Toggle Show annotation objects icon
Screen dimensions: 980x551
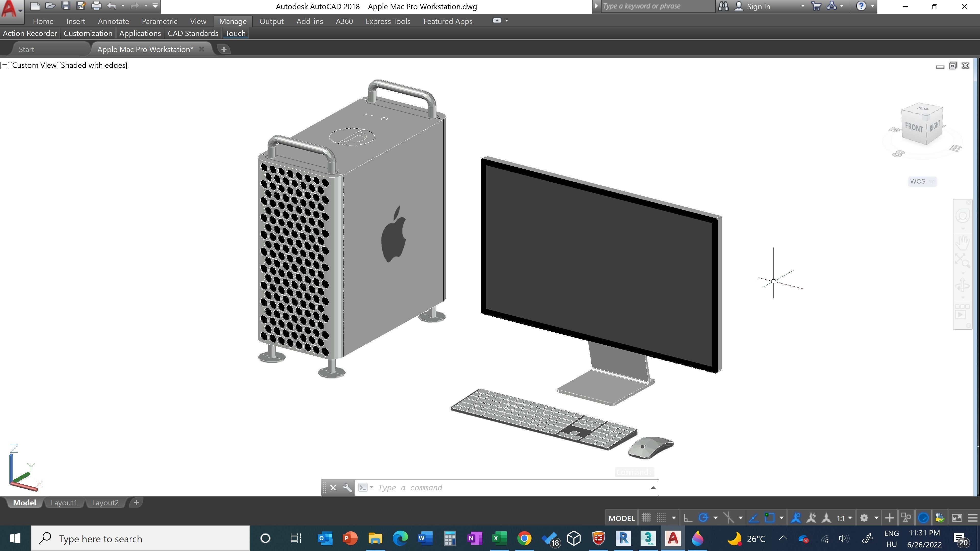coord(795,518)
